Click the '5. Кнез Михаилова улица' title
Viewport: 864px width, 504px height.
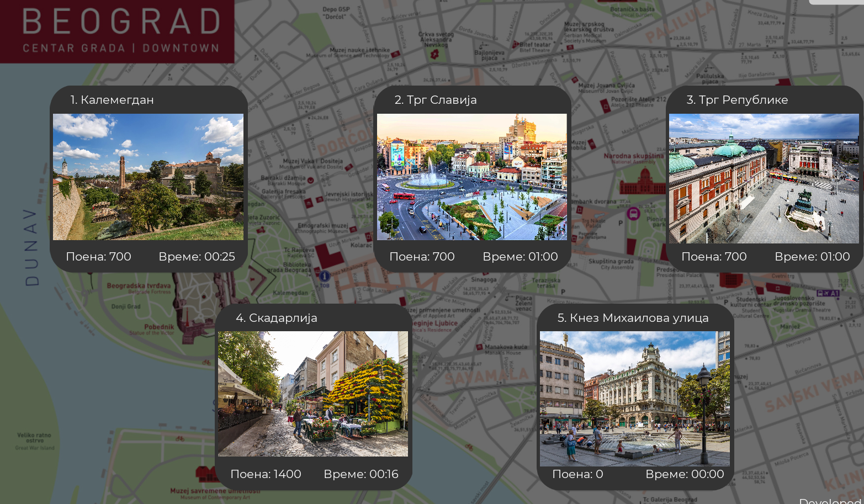633,318
